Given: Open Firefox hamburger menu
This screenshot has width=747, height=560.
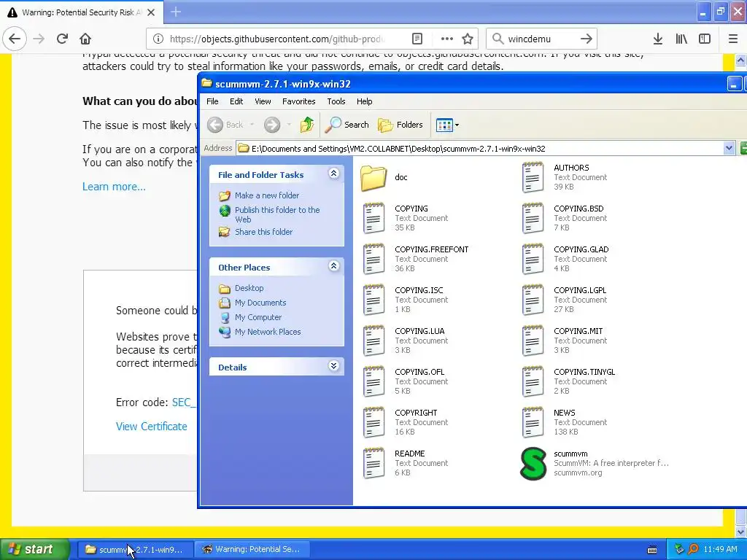Looking at the screenshot, I should 733,39.
